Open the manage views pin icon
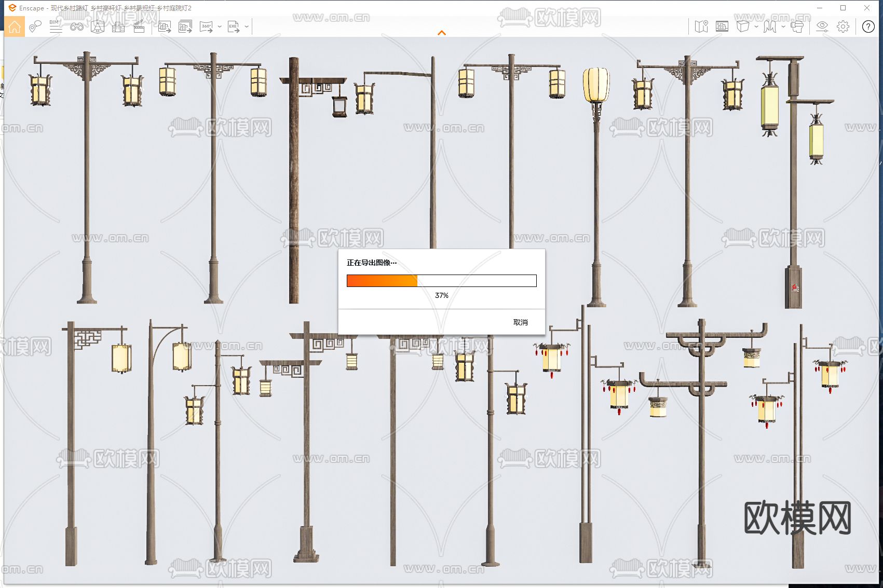This screenshot has width=883, height=588. (35, 26)
